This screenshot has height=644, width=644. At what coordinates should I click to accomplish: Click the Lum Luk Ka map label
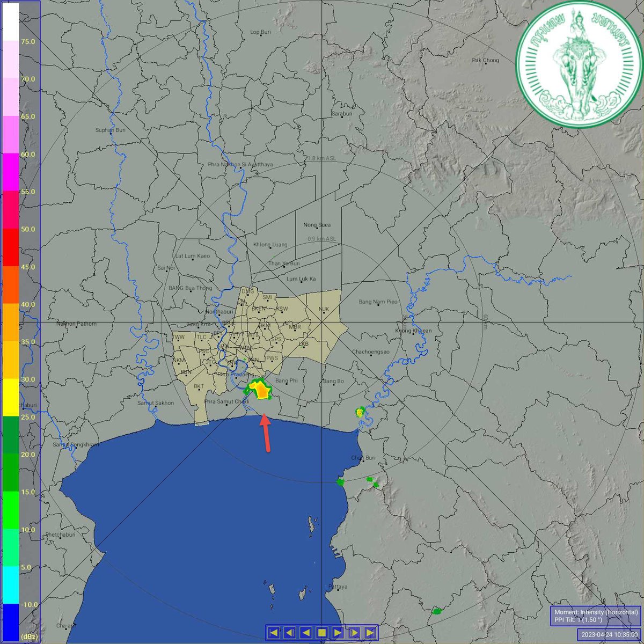point(301,279)
